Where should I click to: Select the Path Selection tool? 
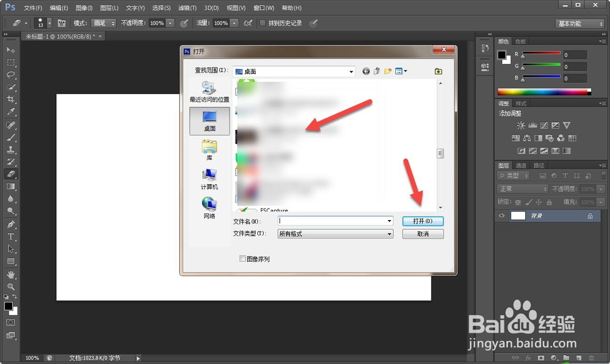(x=10, y=249)
